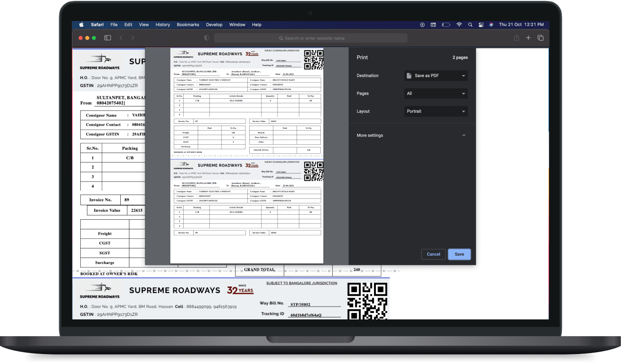The image size is (621, 364).
Task: Toggle the Safari sidebar
Action: (x=108, y=38)
